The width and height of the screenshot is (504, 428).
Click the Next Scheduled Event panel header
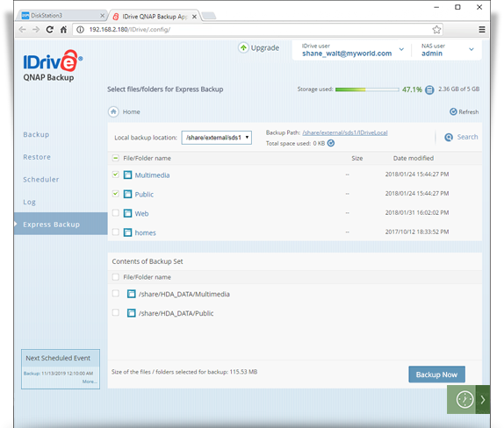coord(61,358)
